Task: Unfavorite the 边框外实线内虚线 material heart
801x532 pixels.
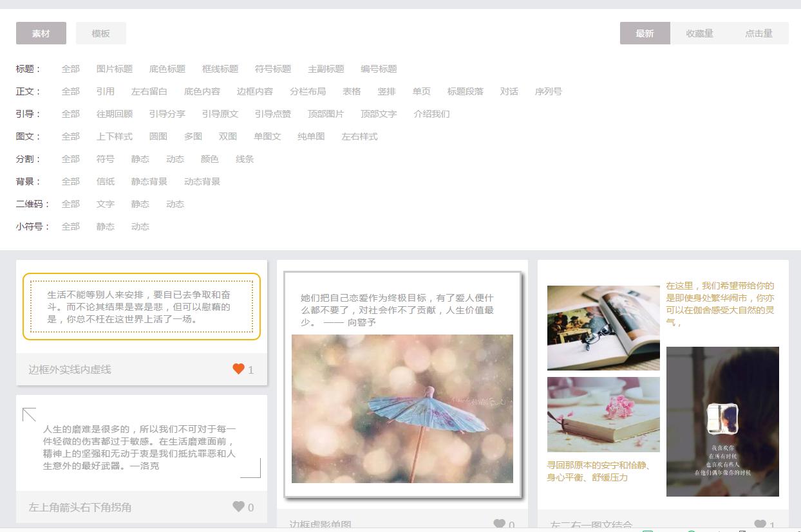Action: coord(238,369)
